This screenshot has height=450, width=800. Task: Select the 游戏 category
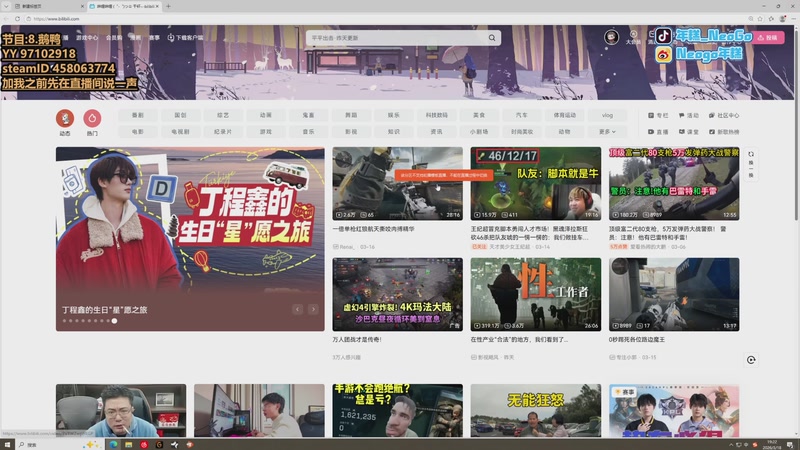click(x=265, y=132)
